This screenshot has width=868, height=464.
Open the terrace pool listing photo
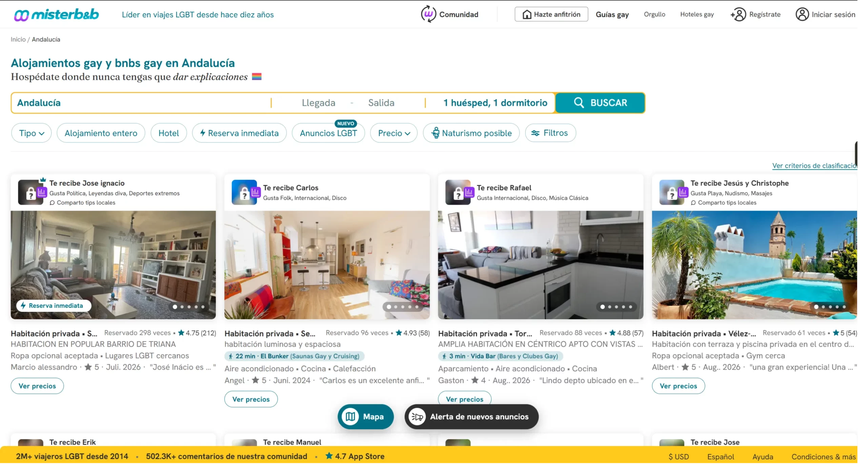(x=754, y=265)
